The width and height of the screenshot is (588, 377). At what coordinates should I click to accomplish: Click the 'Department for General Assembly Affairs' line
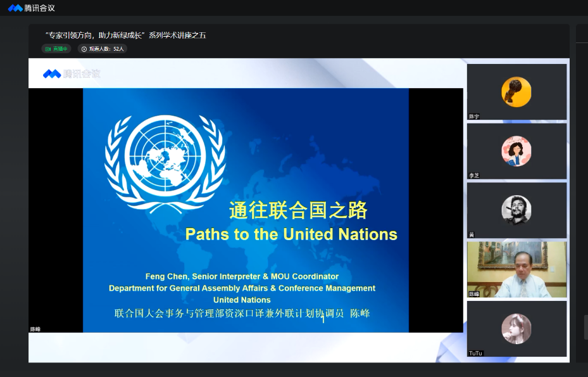[242, 288]
